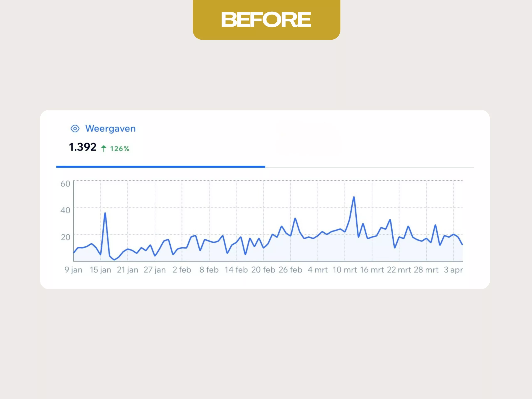Click the 40 label on the y-axis
The image size is (532, 399).
tap(65, 211)
